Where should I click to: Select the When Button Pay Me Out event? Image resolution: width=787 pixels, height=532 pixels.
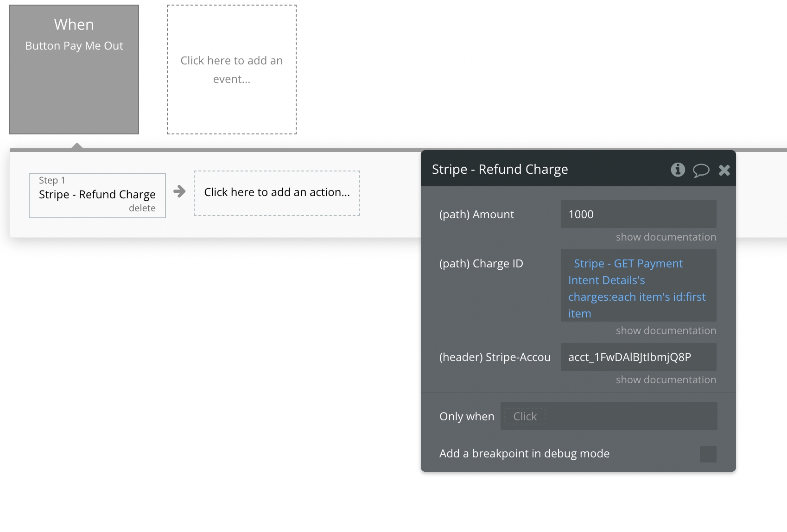coord(74,70)
